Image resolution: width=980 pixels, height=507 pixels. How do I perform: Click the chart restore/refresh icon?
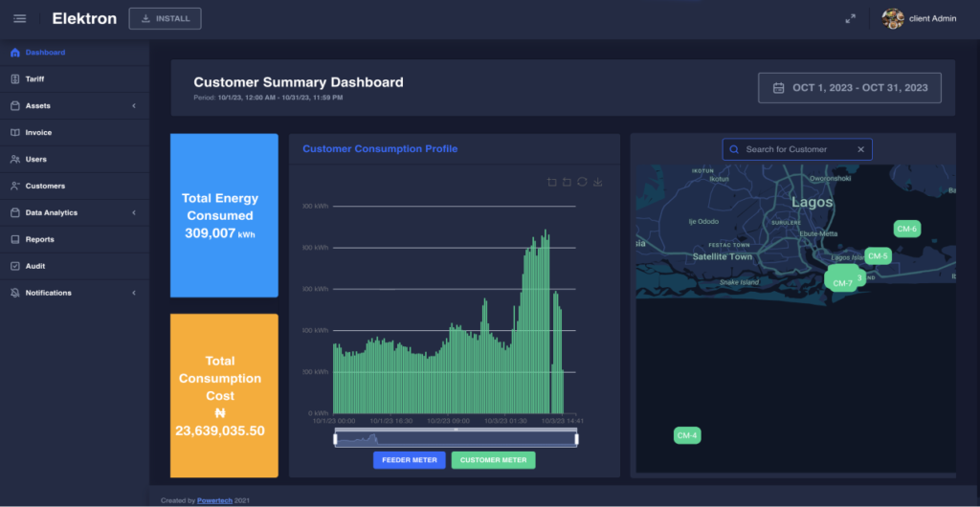(x=582, y=182)
